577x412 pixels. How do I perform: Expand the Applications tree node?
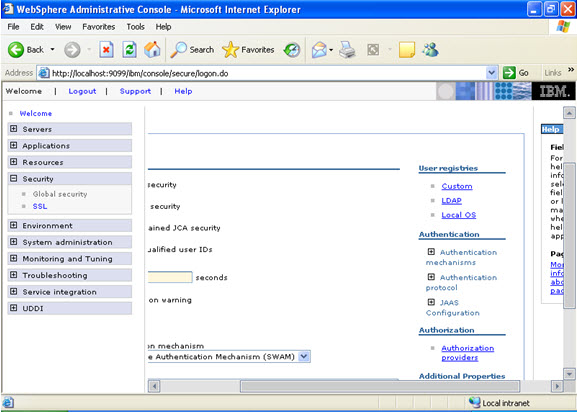(x=14, y=145)
